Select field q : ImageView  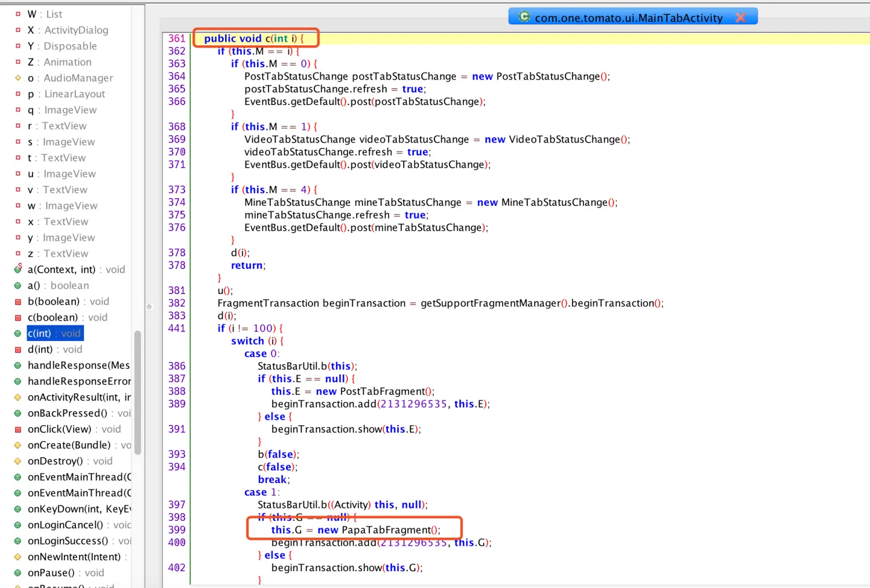click(x=62, y=110)
